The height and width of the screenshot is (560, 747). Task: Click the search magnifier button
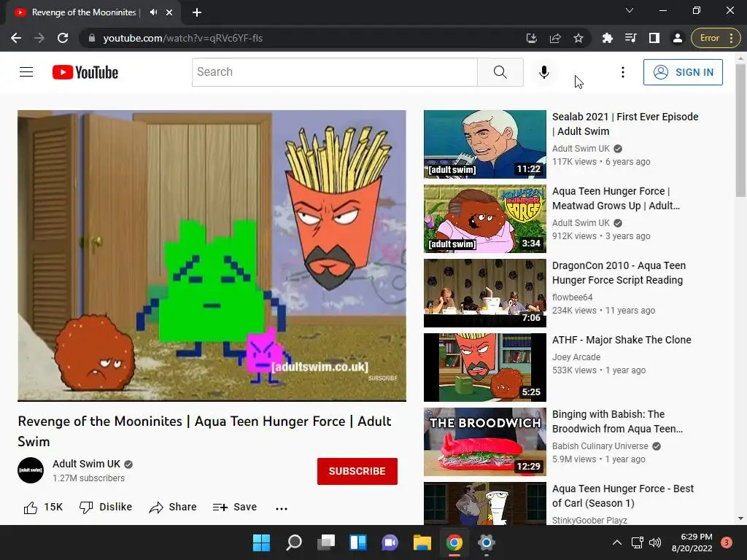pos(500,72)
